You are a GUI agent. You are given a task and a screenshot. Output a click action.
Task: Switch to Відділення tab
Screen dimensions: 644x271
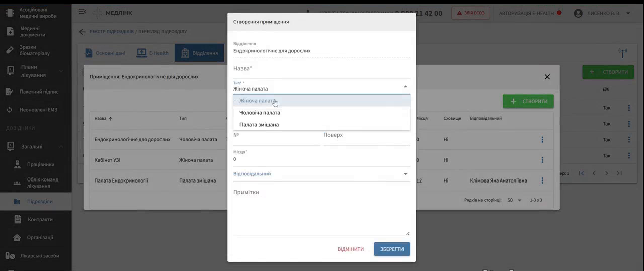coord(199,53)
